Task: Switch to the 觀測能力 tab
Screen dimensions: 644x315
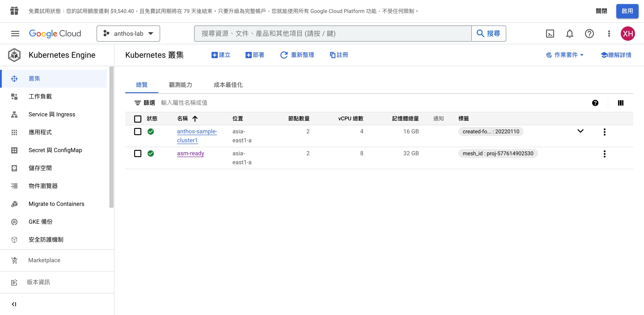Action: (x=180, y=85)
